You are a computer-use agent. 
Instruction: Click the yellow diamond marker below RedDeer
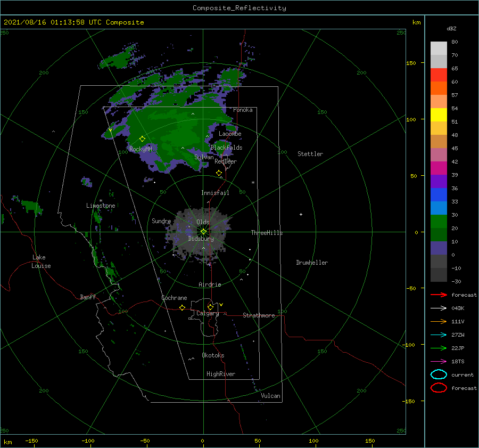click(219, 173)
